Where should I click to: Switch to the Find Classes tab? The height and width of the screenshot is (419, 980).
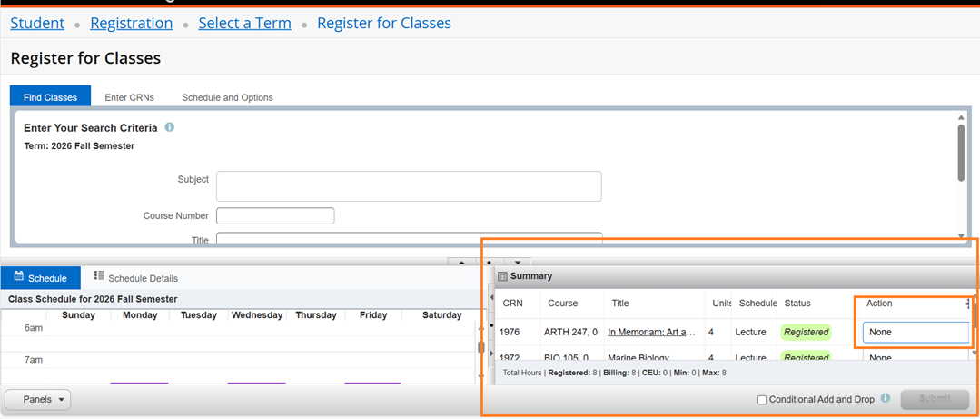tap(51, 97)
